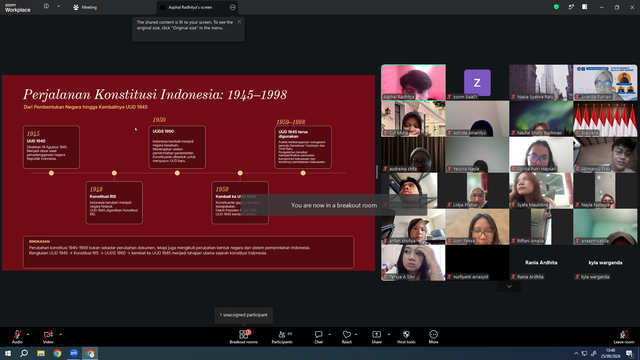The height and width of the screenshot is (360, 640).
Task: Open Breakout rooms panel
Action: pyautogui.click(x=244, y=337)
